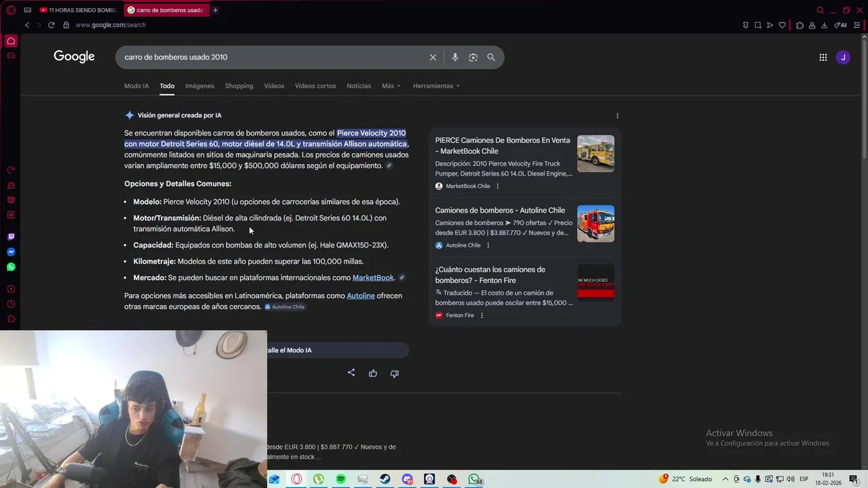Select the Todo results tab
The height and width of the screenshot is (488, 868).
tap(167, 86)
